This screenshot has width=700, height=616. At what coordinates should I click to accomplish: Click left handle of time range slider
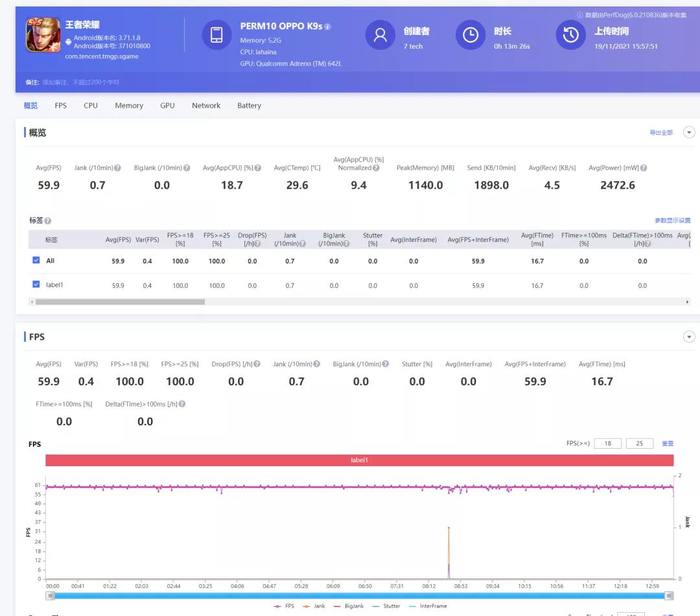50,595
